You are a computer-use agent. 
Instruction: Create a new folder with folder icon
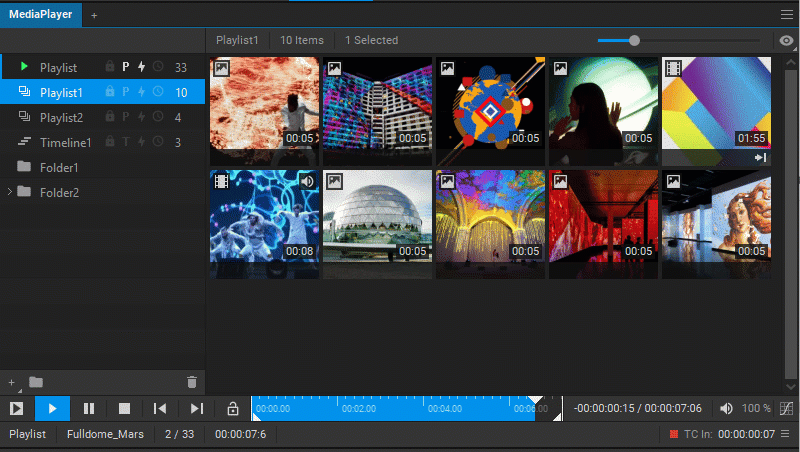pos(36,382)
